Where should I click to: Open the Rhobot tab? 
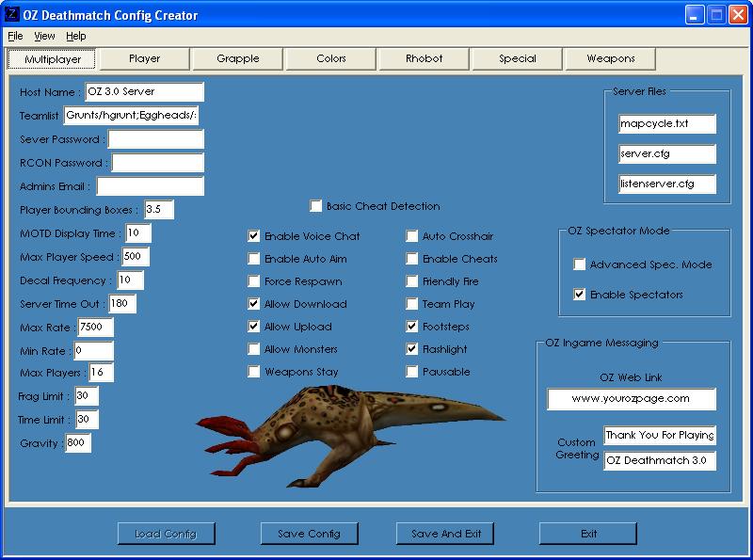(425, 59)
